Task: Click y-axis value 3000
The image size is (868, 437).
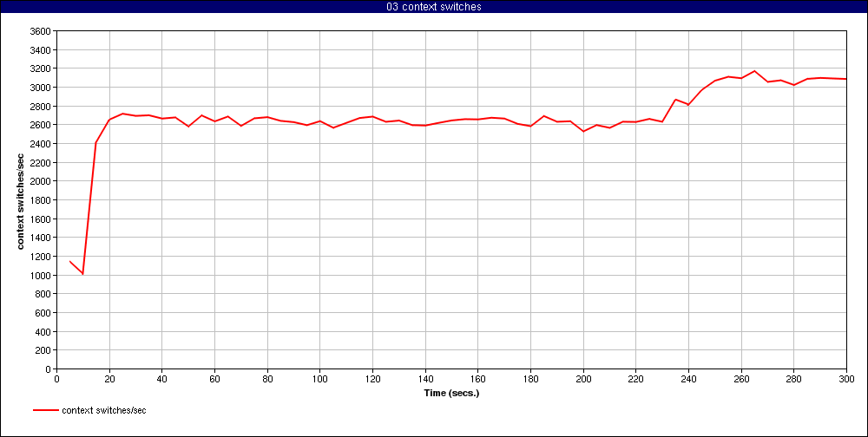Action: coord(42,88)
